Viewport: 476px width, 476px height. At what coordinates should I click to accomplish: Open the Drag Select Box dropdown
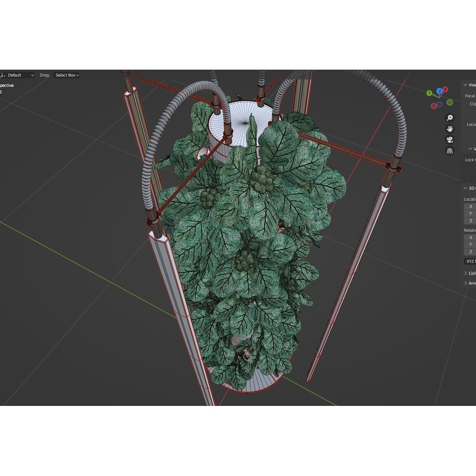[67, 75]
